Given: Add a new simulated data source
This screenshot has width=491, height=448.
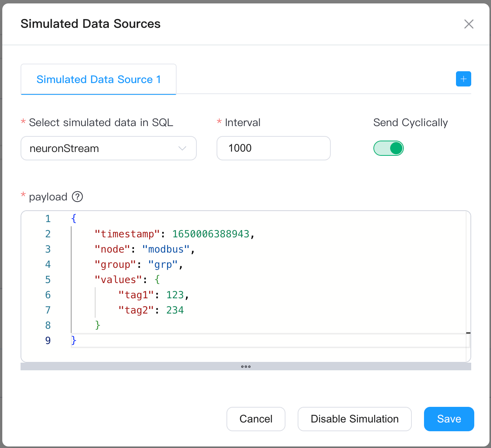Looking at the screenshot, I should [463, 79].
